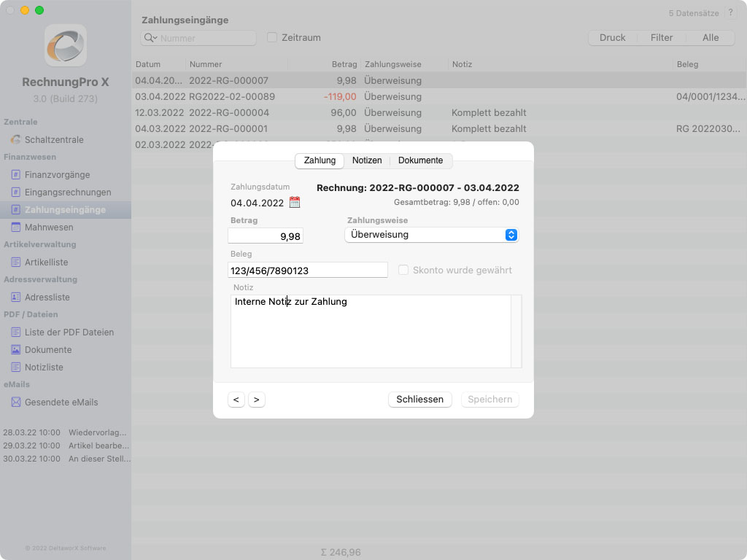Toggle the Skonto wurde gewährt checkbox
The width and height of the screenshot is (747, 560).
[403, 271]
